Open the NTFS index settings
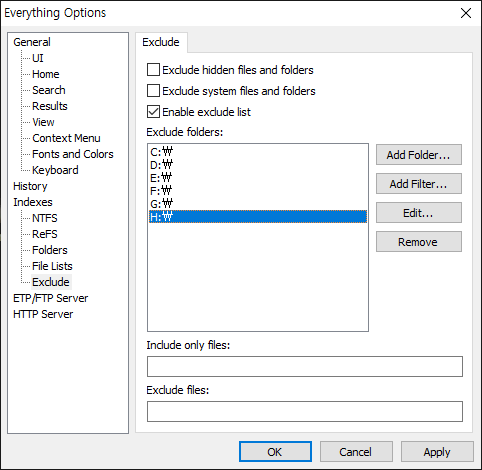Viewport: 482px width, 470px height. (45, 218)
